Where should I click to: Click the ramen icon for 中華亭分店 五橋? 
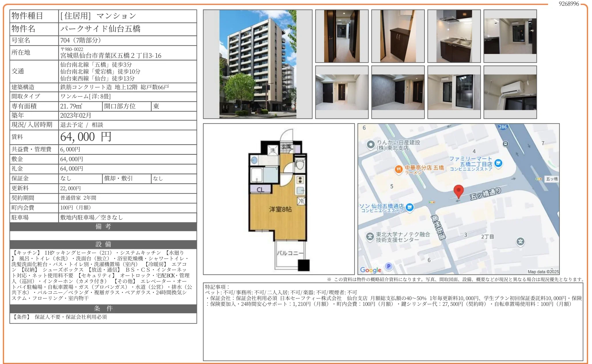coord(399,169)
